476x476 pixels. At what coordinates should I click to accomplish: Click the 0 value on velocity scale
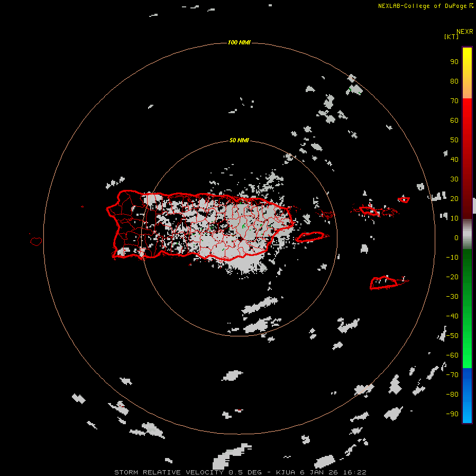456,237
